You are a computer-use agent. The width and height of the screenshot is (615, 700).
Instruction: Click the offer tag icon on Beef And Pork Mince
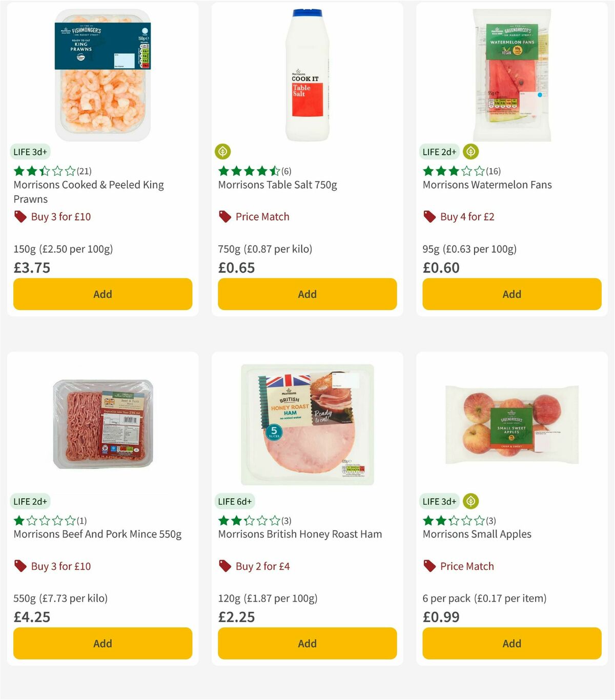(x=20, y=566)
